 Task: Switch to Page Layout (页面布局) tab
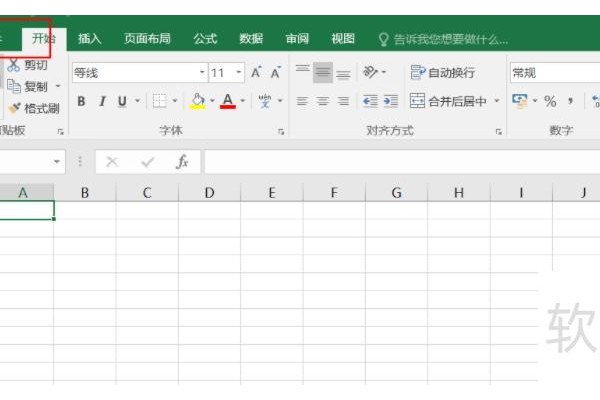[x=147, y=39]
